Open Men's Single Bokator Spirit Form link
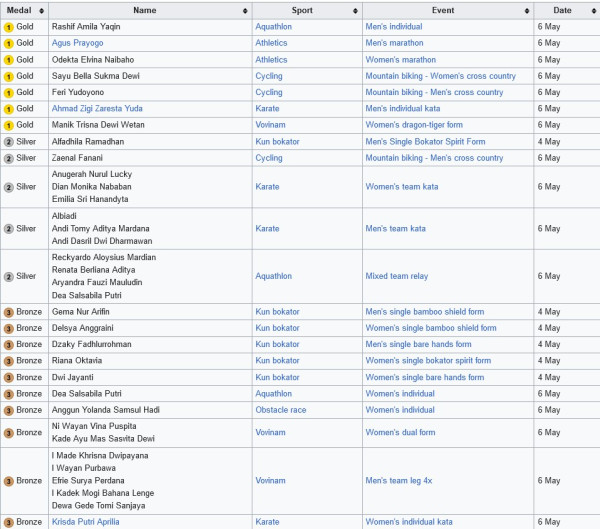Image resolution: width=600 pixels, height=529 pixels. [x=425, y=142]
